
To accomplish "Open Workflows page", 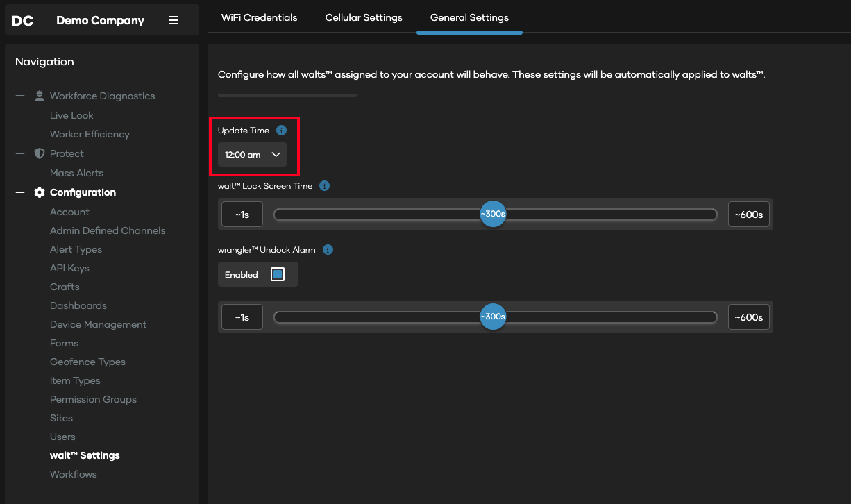I will coord(73,474).
